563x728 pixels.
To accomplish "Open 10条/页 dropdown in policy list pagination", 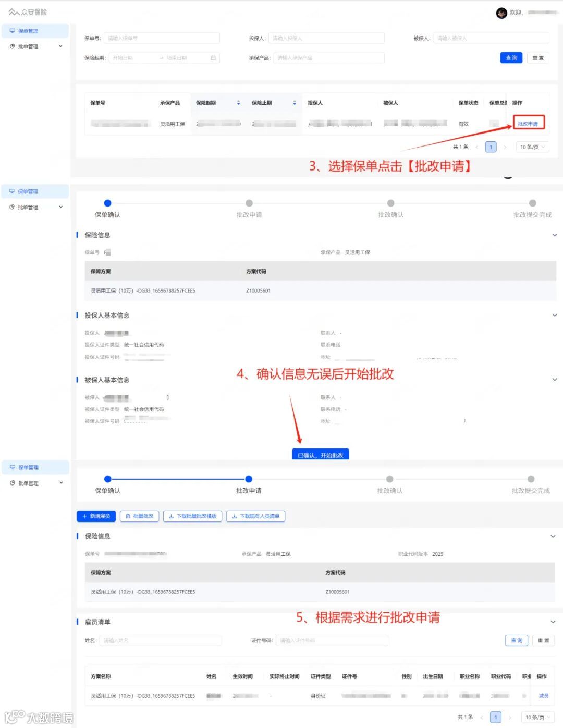I will 533,147.
